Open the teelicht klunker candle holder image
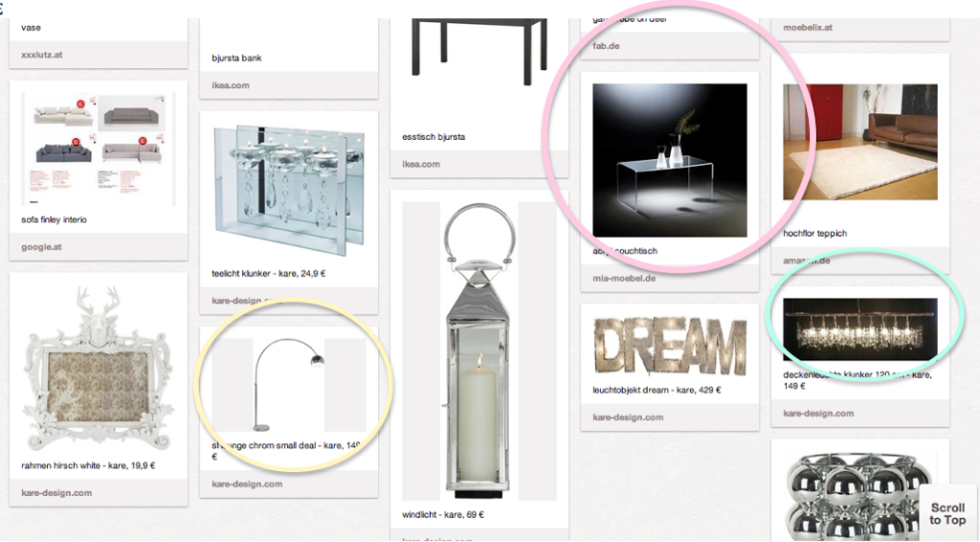 click(x=289, y=190)
